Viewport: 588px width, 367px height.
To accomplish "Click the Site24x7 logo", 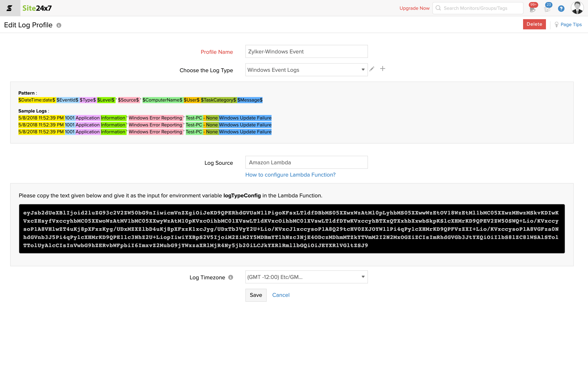I will pyautogui.click(x=37, y=8).
